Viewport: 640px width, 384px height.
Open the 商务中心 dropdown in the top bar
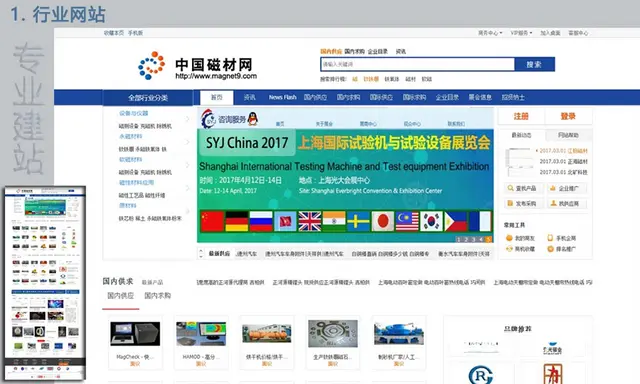pyautogui.click(x=490, y=33)
